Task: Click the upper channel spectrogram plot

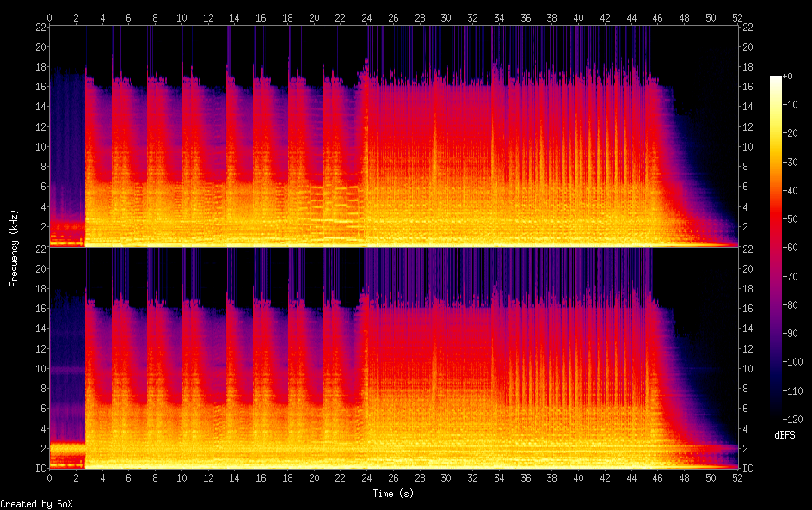Action: point(394,136)
